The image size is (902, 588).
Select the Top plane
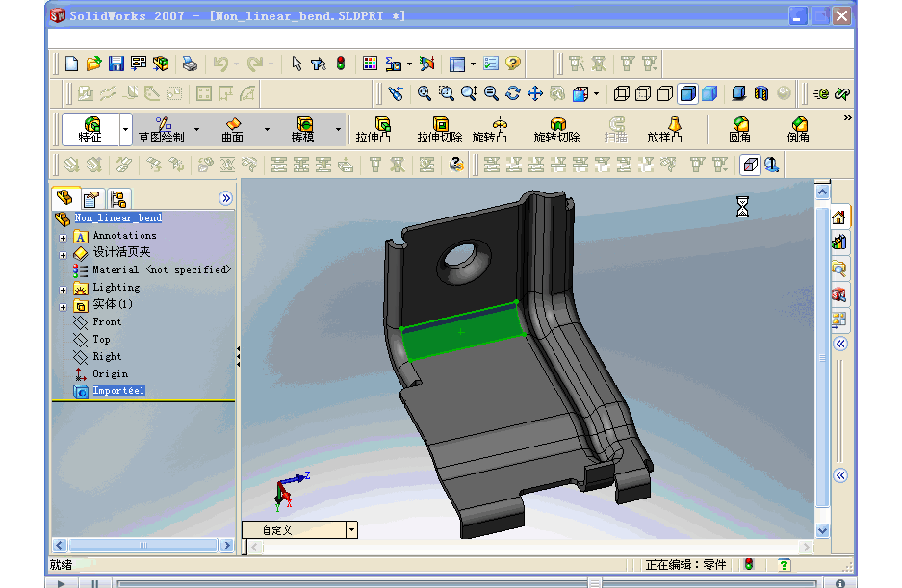pos(101,339)
